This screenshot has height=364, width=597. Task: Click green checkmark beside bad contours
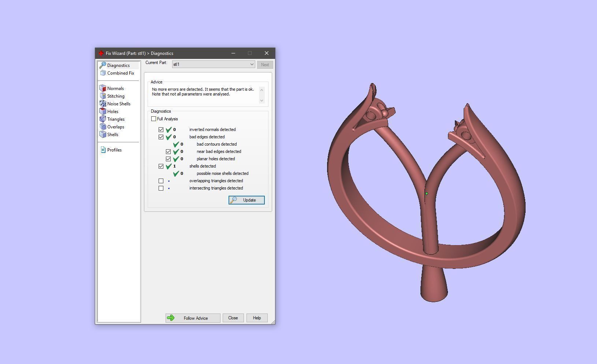coord(176,144)
